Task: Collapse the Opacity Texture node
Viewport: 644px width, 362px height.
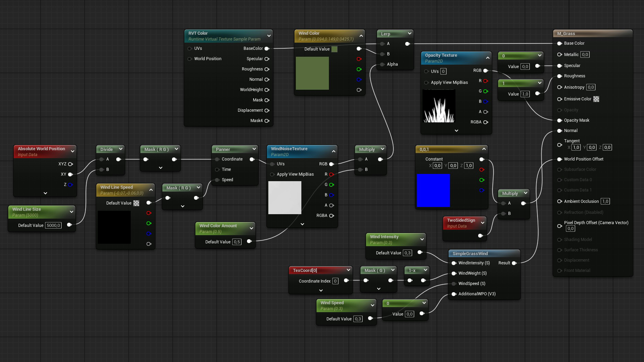Action: [x=487, y=58]
